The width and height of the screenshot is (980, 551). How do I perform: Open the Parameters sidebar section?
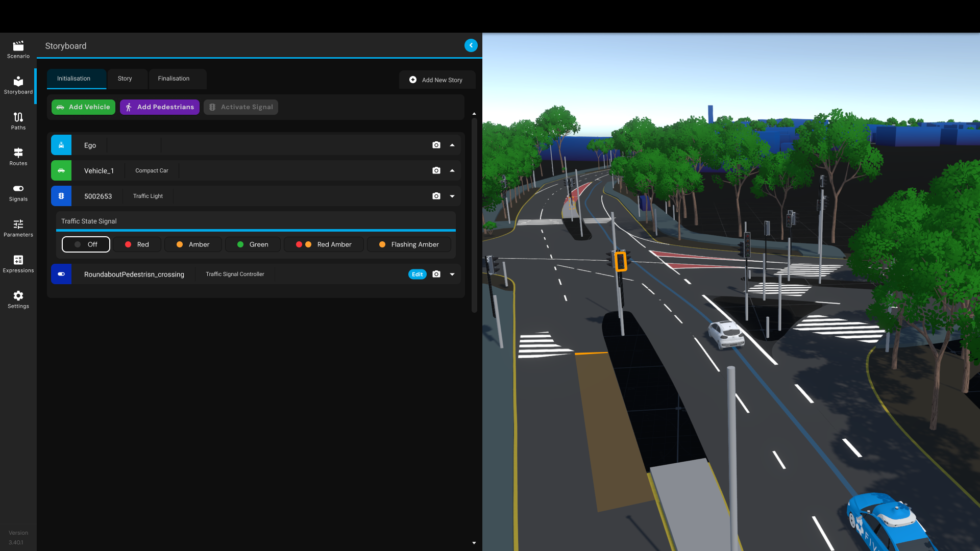(x=18, y=229)
